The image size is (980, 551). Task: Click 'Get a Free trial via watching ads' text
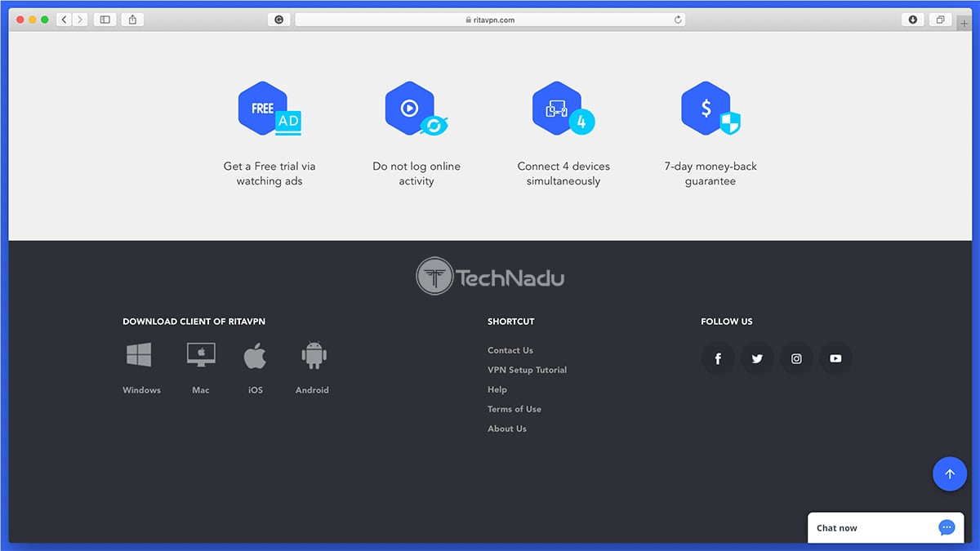coord(269,174)
